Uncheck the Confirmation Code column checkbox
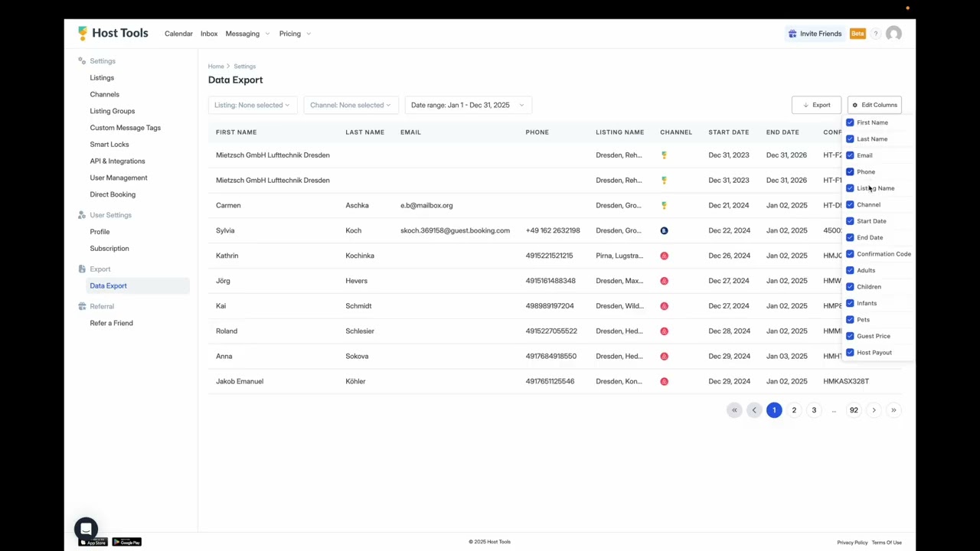980x551 pixels. (850, 254)
